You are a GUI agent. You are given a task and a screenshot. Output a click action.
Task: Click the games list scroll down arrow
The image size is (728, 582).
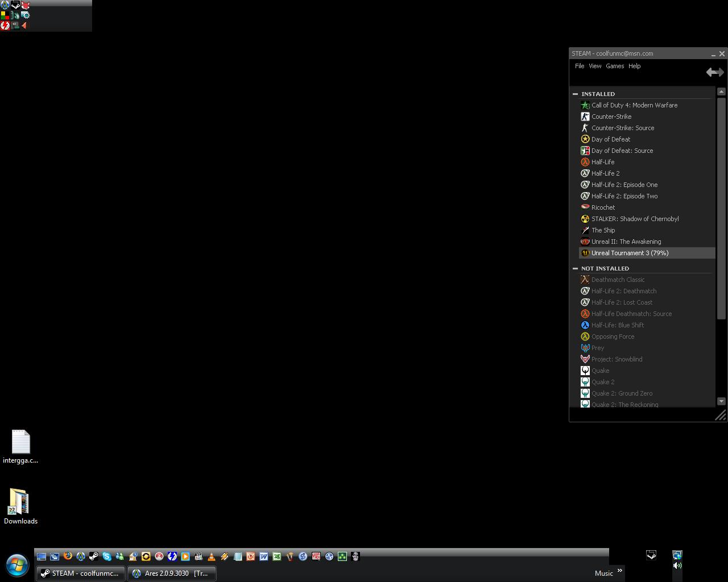point(721,401)
